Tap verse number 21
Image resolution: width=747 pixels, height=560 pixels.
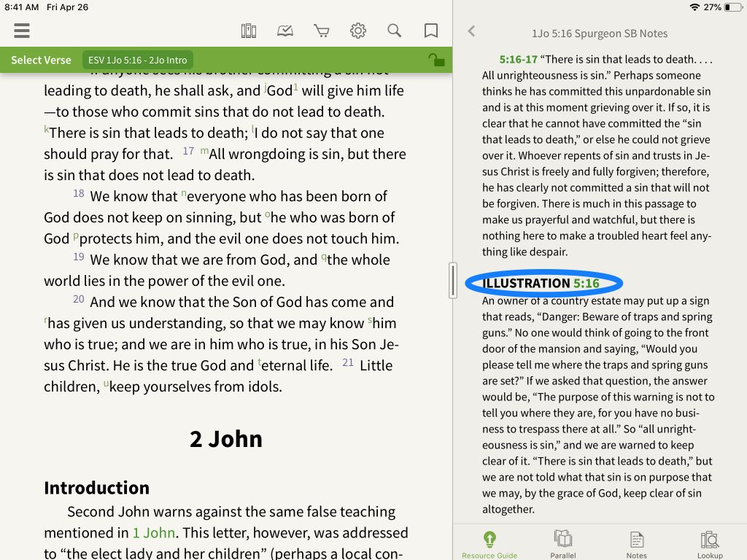(348, 362)
